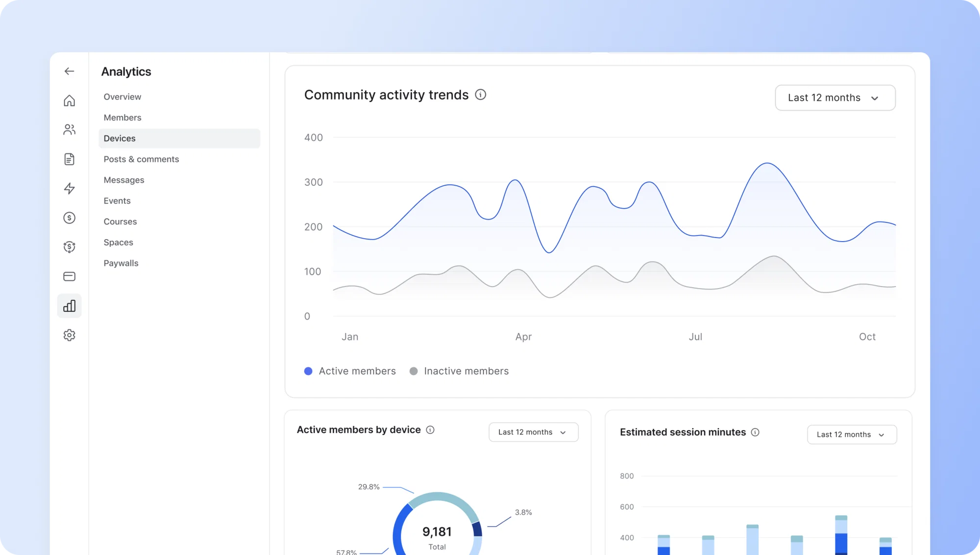Click the Apr axis label
980x555 pixels.
(523, 337)
